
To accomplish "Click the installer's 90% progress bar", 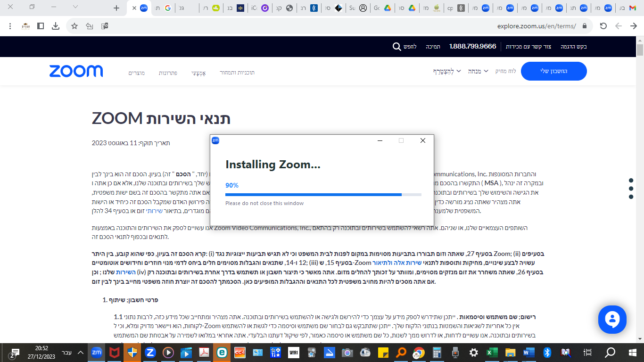I will coord(323,195).
